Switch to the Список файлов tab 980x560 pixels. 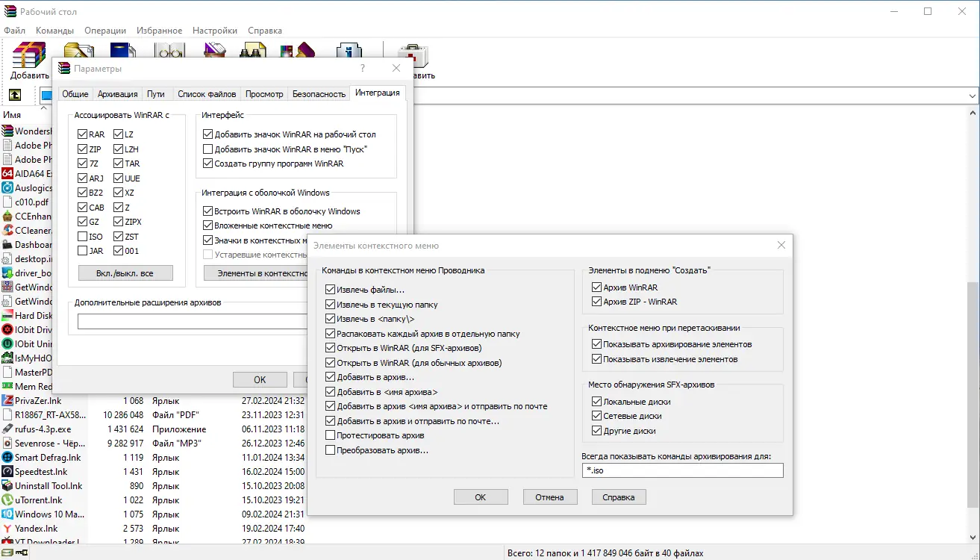tap(207, 94)
